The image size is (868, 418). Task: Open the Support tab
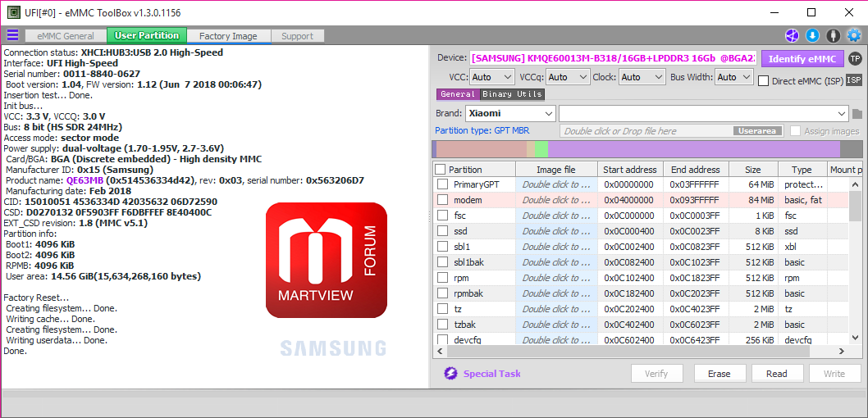click(x=297, y=36)
